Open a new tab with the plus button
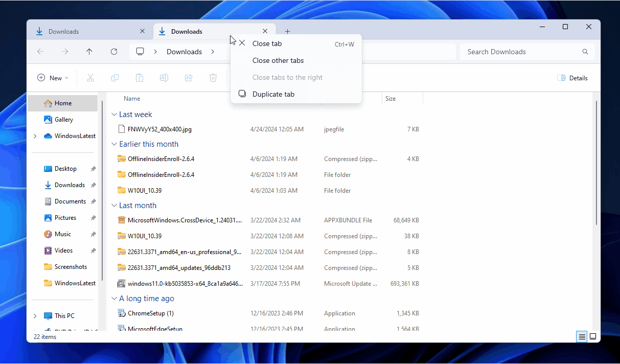Viewport: 620px width, 364px height. pyautogui.click(x=287, y=31)
